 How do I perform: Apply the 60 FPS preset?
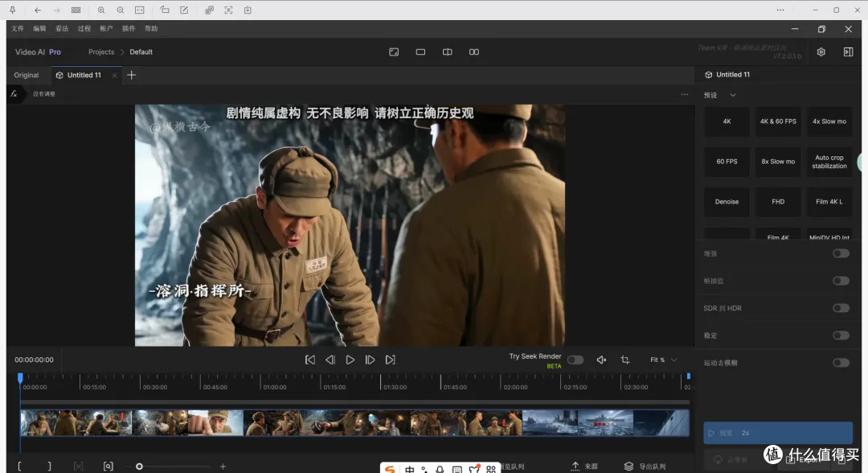pos(727,162)
